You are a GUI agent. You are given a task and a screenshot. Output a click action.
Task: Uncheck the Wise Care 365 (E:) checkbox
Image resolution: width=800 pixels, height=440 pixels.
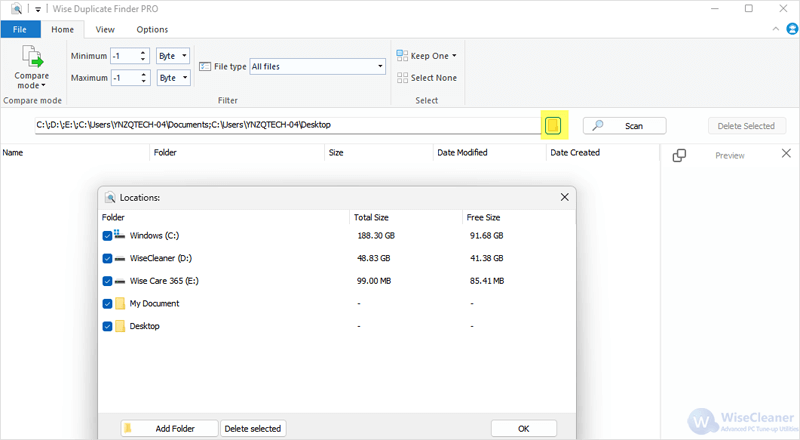(107, 281)
